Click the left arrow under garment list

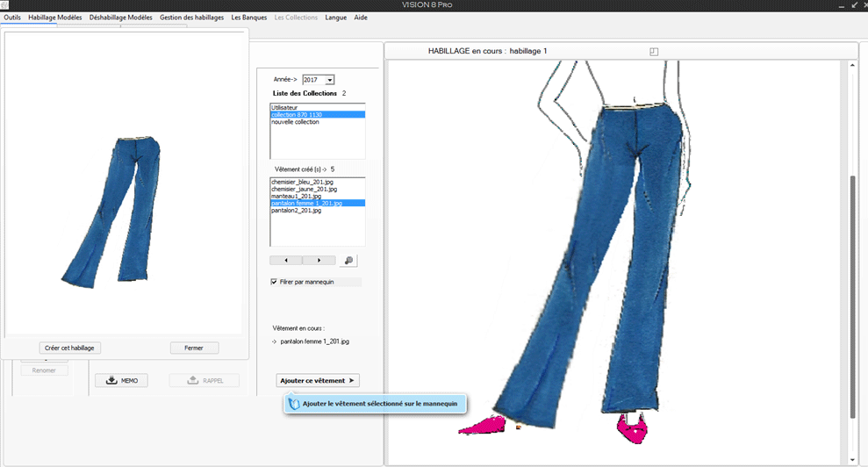pos(286,261)
